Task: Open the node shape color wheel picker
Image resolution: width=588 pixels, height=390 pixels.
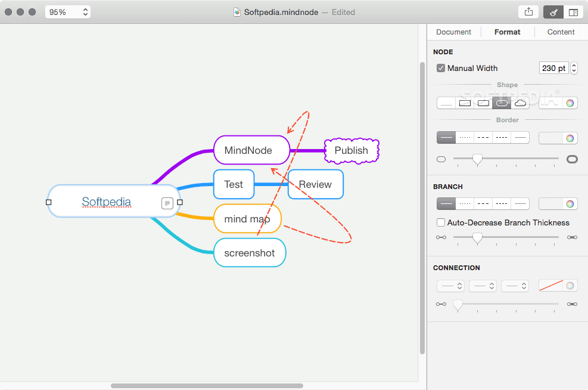Action: 570,103
